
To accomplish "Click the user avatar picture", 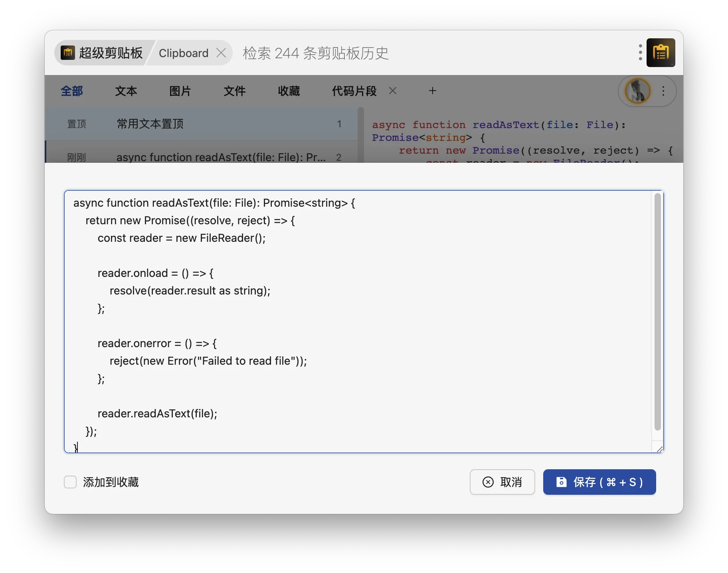I will click(637, 91).
